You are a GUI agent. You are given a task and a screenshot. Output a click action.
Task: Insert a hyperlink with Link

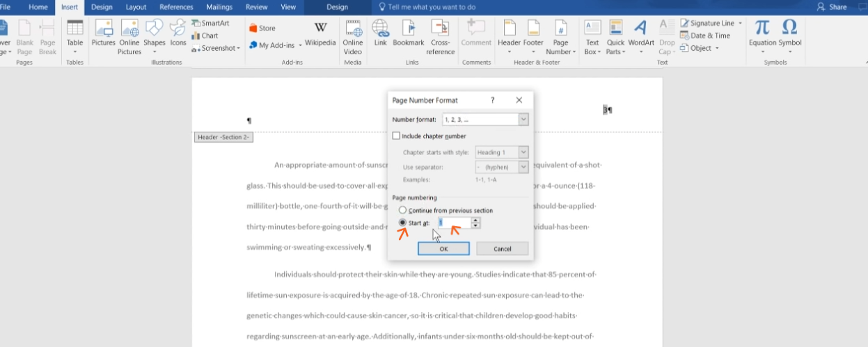(380, 33)
